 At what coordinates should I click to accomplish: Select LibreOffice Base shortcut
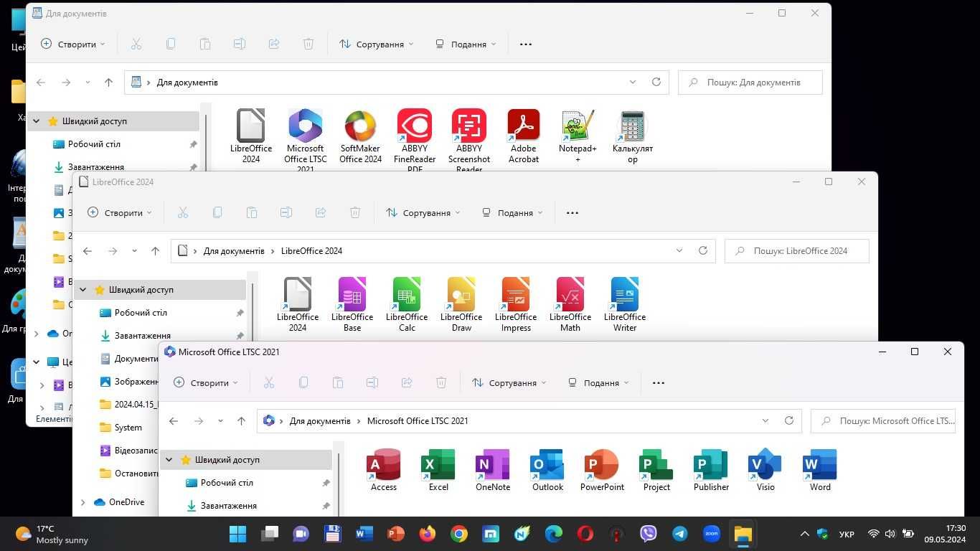352,305
